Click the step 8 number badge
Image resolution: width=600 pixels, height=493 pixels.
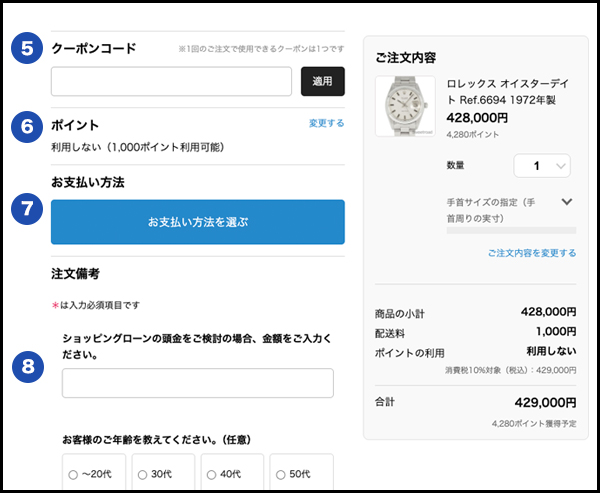coord(25,366)
